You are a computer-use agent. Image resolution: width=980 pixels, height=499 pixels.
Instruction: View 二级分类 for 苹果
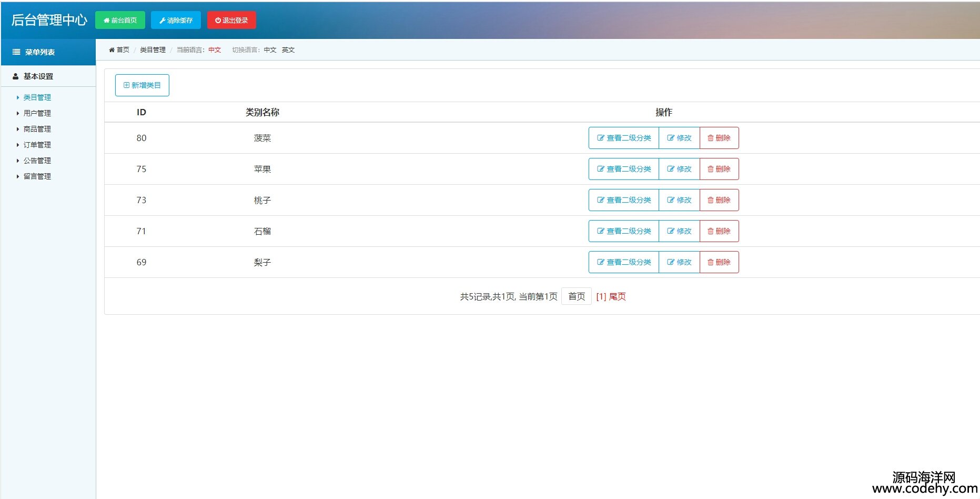point(624,169)
